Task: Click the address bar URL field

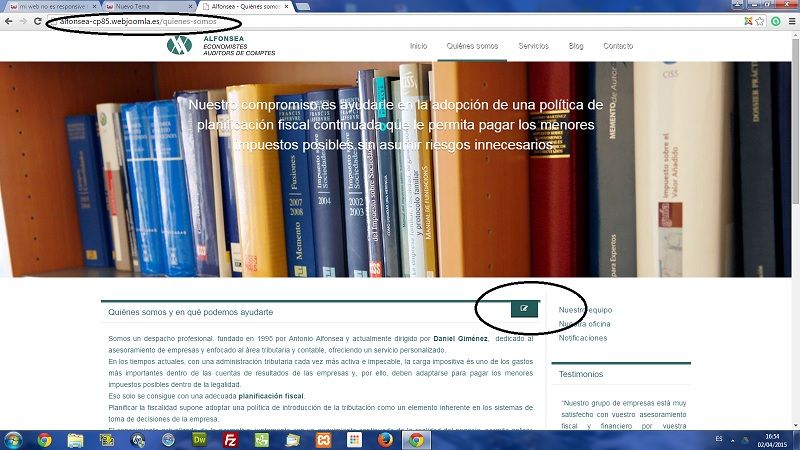Action: tap(393, 21)
